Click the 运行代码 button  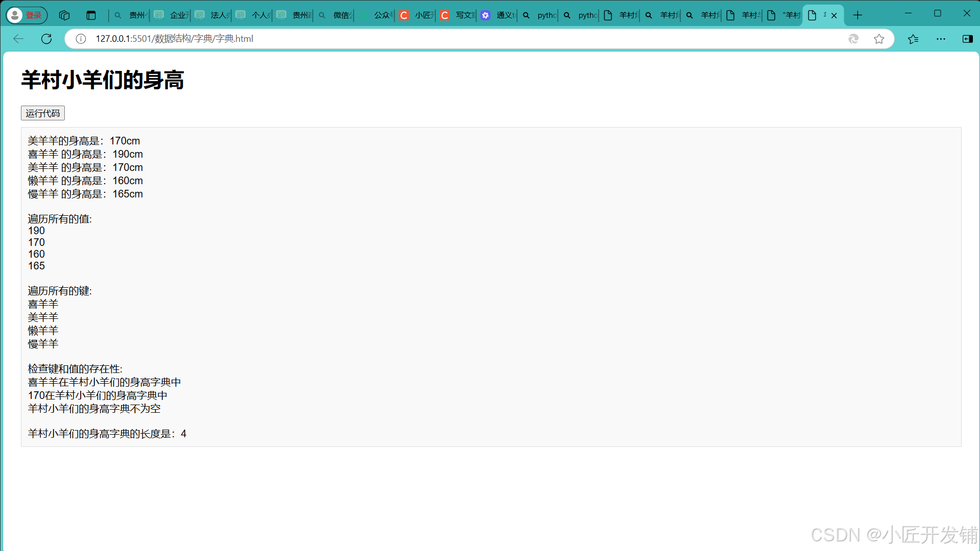click(x=43, y=113)
